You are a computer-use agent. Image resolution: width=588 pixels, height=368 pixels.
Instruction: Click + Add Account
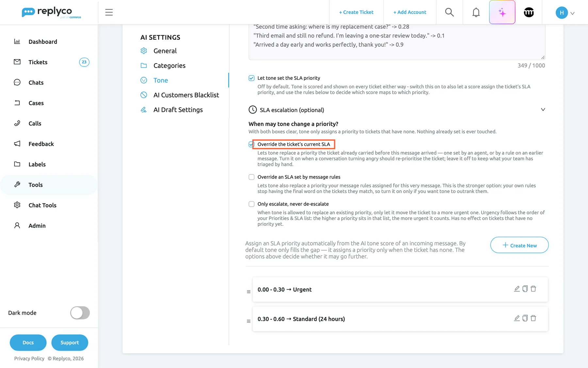pos(410,12)
